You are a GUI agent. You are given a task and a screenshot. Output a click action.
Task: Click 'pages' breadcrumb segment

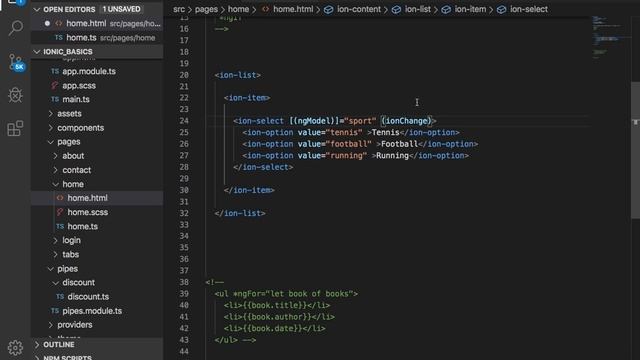206,9
